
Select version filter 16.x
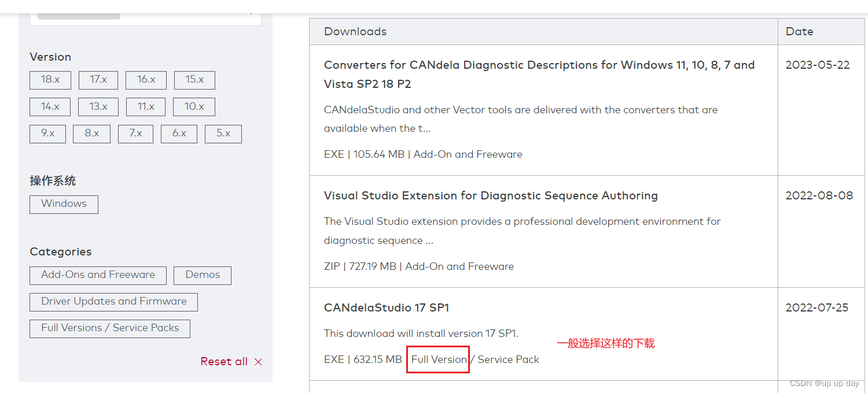146,80
